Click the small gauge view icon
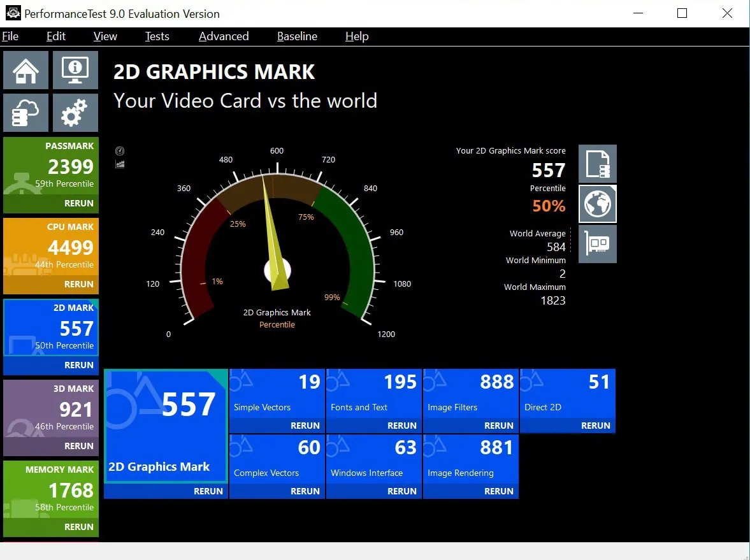Screen dimensions: 750x560 coord(120,151)
